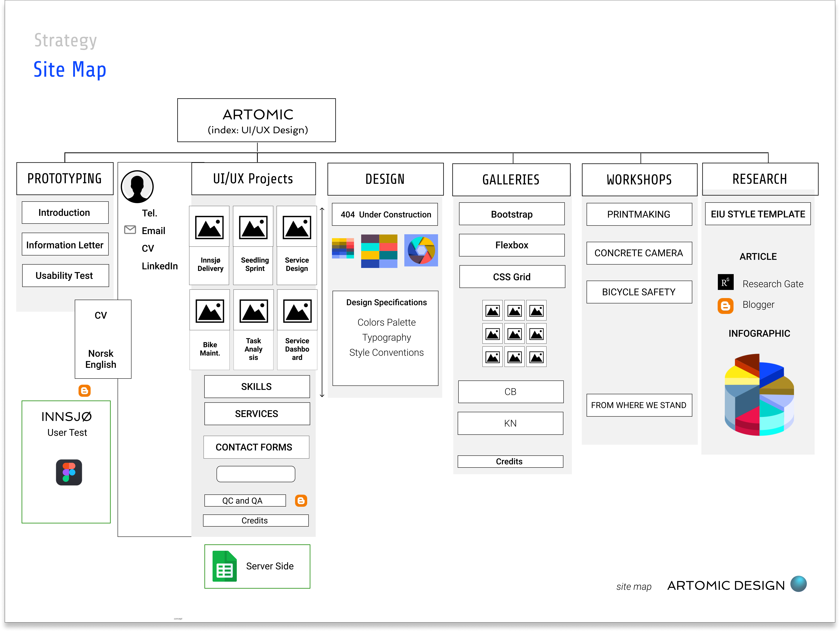
Task: Open the CSS Grid gallery box
Action: 512,277
